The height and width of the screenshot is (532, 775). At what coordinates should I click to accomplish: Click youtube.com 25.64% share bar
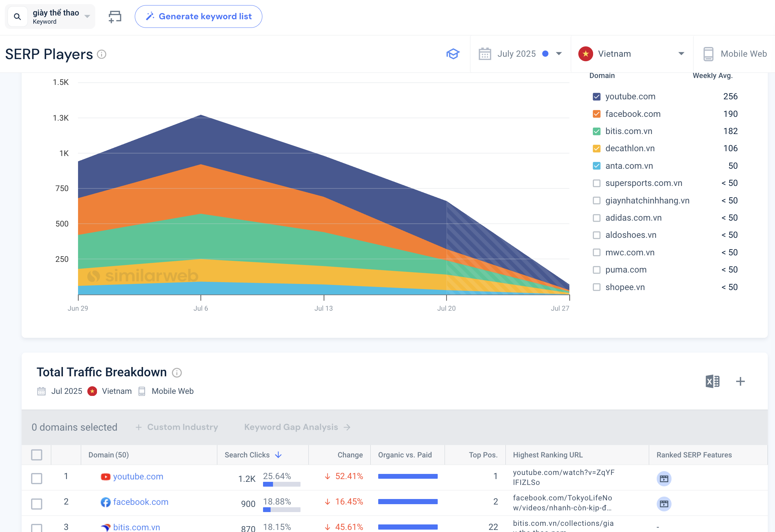[x=282, y=484]
